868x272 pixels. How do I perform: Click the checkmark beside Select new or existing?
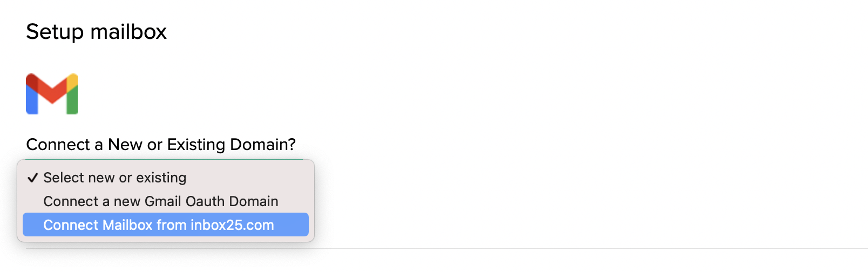click(x=33, y=178)
